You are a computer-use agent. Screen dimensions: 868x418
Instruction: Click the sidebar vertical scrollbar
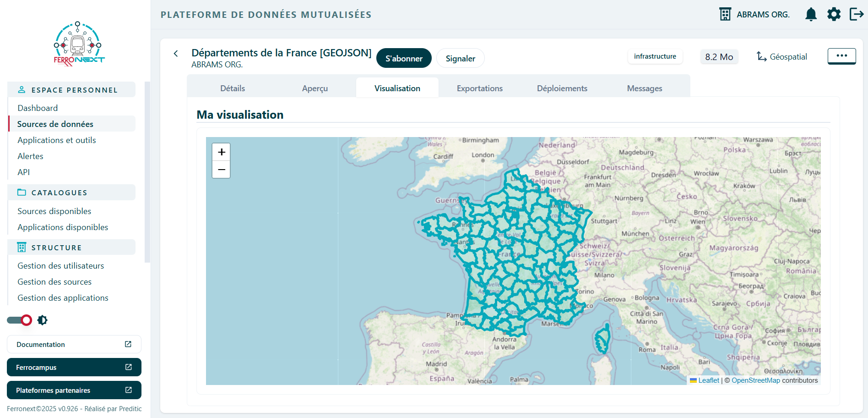[147, 172]
